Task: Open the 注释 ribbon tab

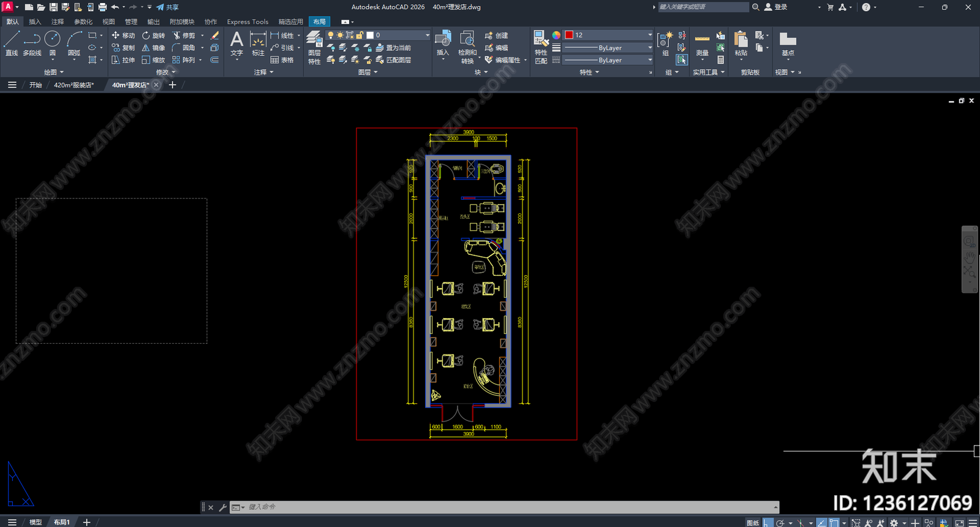Action: (x=58, y=21)
